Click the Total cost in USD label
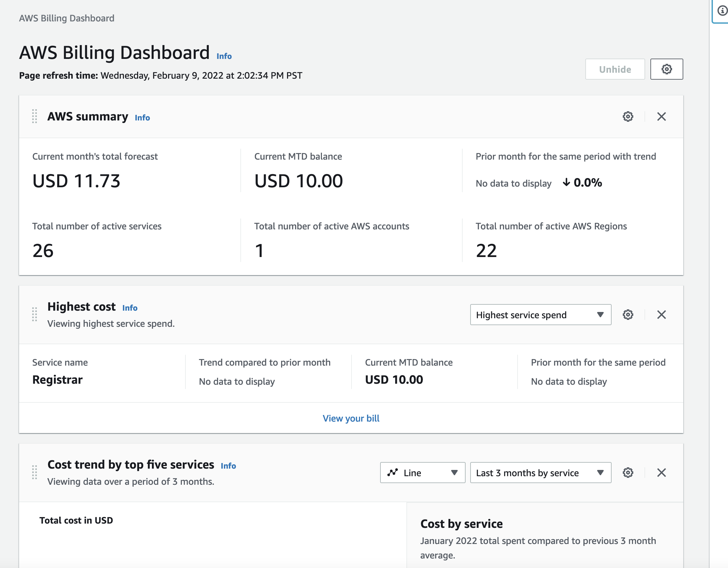The image size is (728, 568). 76,520
